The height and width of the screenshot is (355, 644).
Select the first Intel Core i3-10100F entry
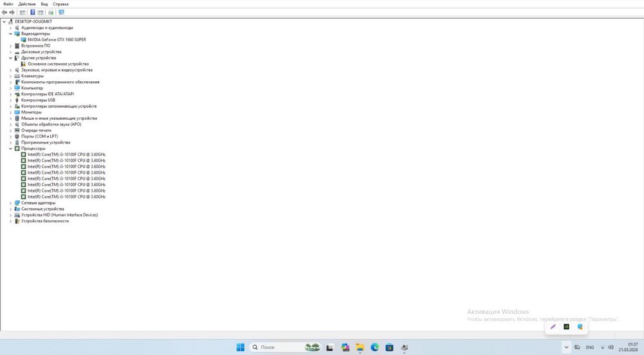click(x=66, y=155)
